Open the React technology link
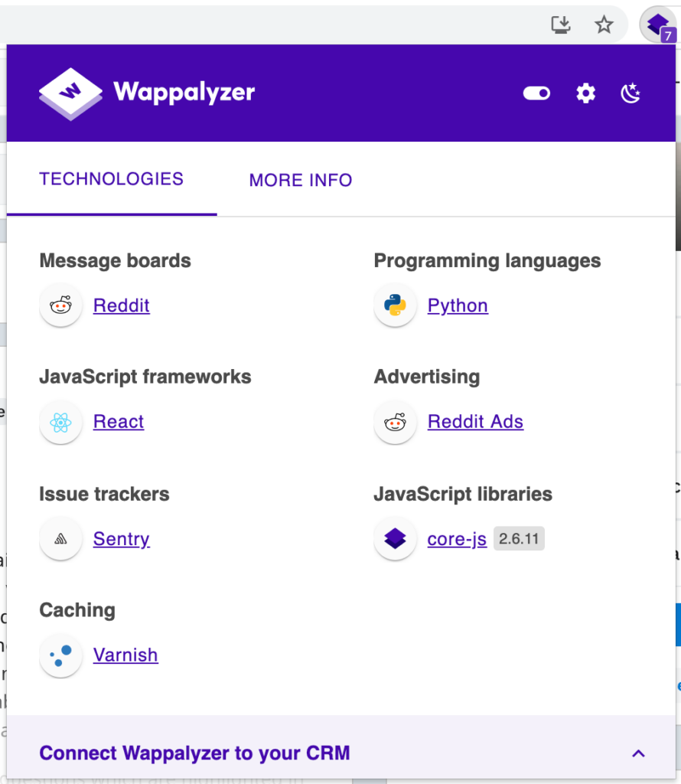 (x=119, y=422)
